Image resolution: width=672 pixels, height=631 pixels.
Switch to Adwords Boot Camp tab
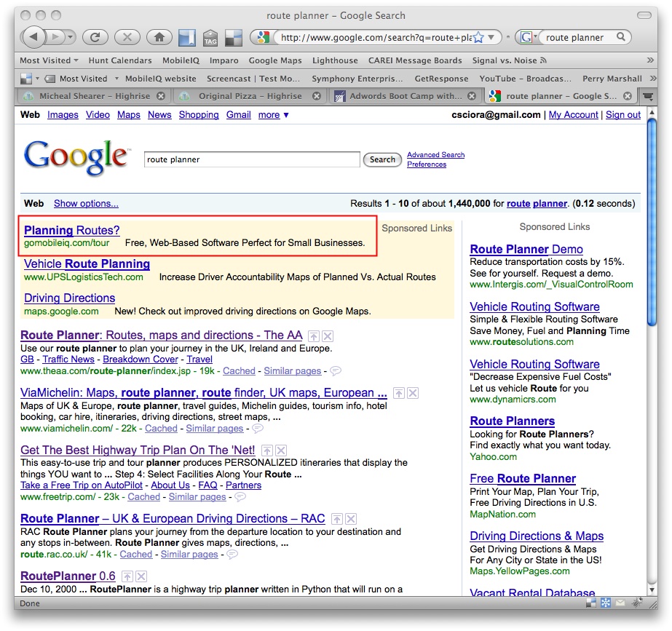pyautogui.click(x=404, y=96)
